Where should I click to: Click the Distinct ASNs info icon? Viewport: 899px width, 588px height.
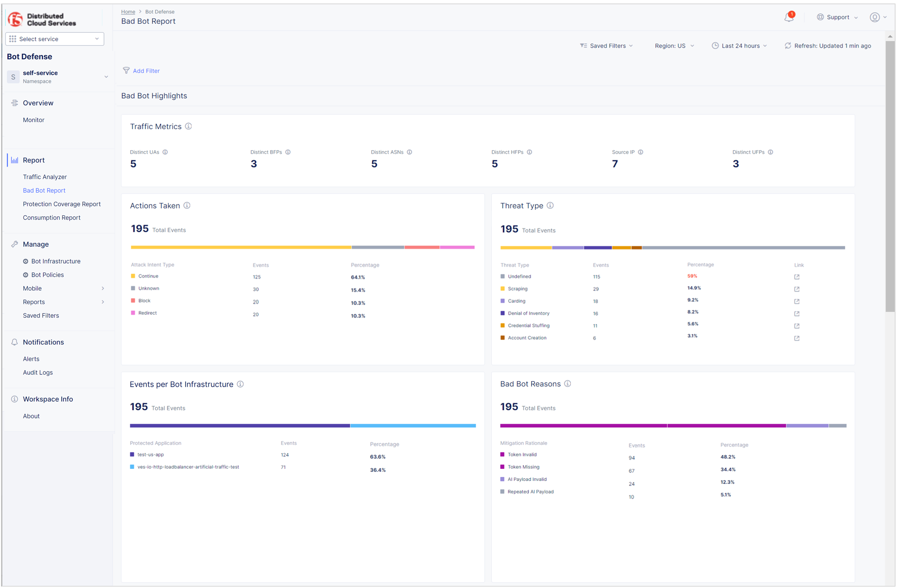[409, 152]
